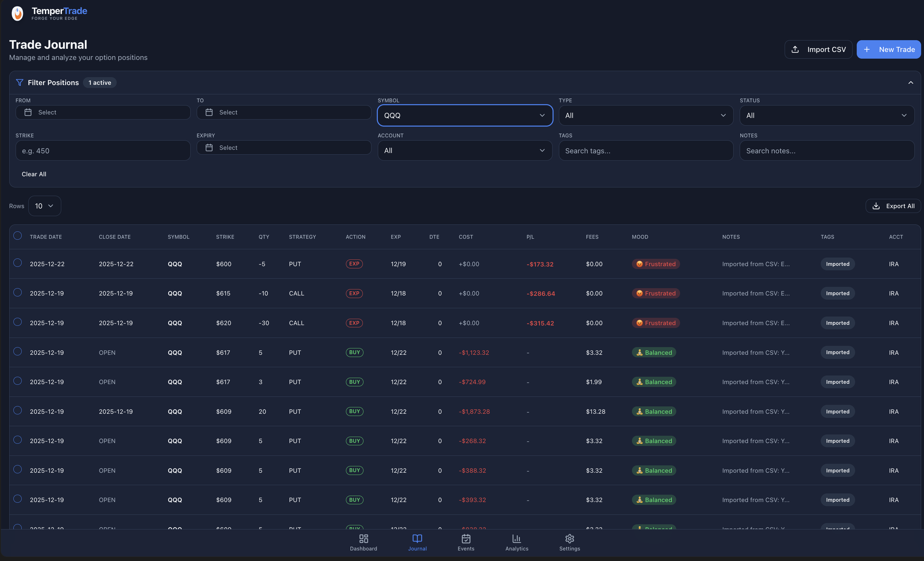
Task: Open the SYMBOL dropdown showing QQQ
Action: click(465, 115)
